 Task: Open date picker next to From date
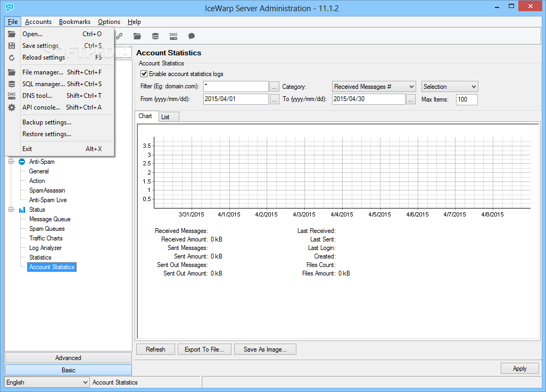(275, 99)
